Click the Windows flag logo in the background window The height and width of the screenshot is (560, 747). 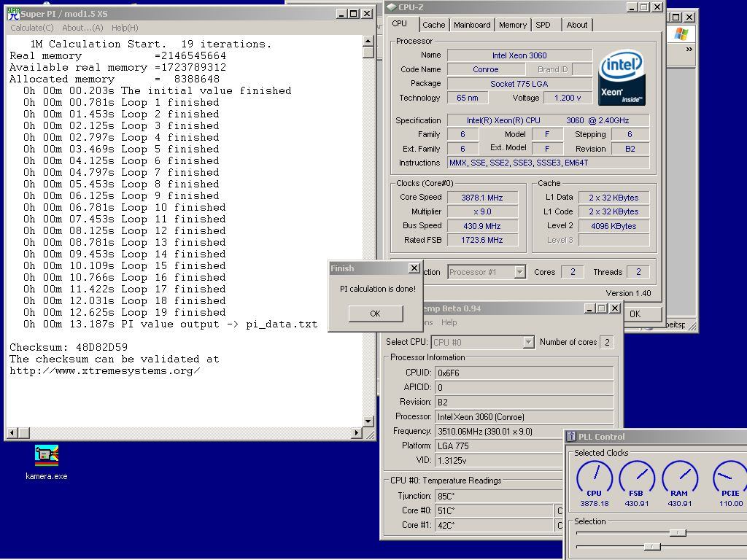click(681, 34)
